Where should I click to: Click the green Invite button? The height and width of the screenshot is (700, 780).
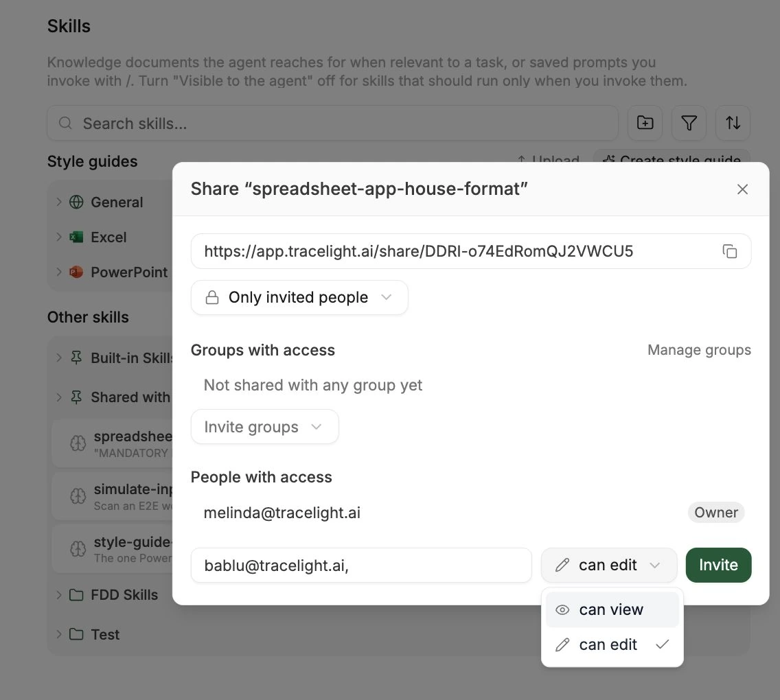[718, 565]
